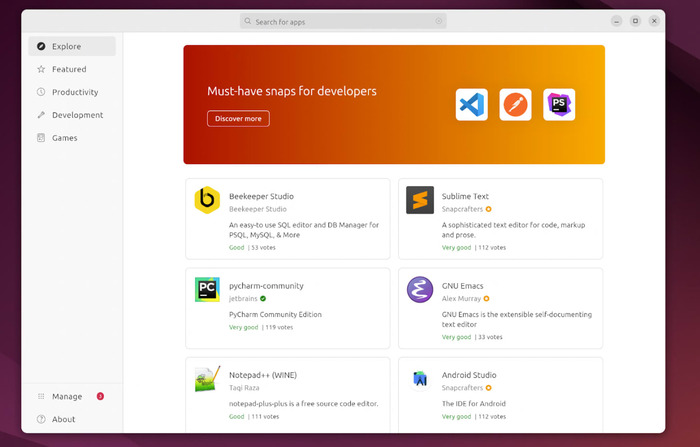
Task: Click the GNU Emacs purple icon
Action: (420, 290)
